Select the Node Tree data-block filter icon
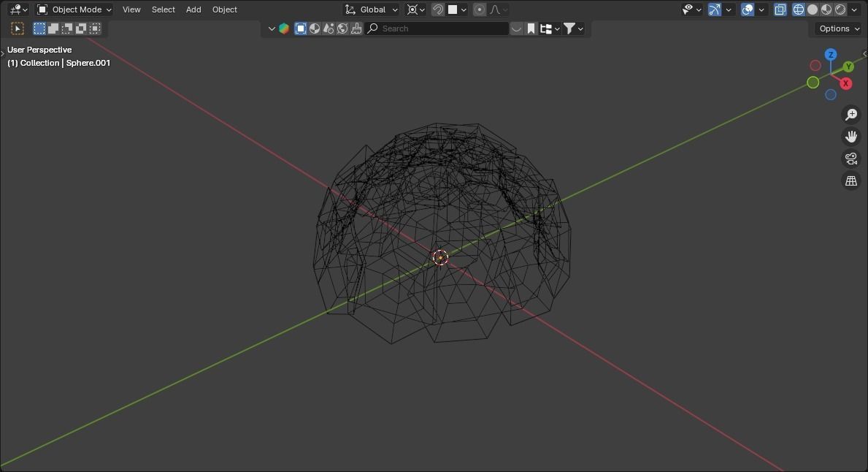The height and width of the screenshot is (472, 868). (x=329, y=28)
